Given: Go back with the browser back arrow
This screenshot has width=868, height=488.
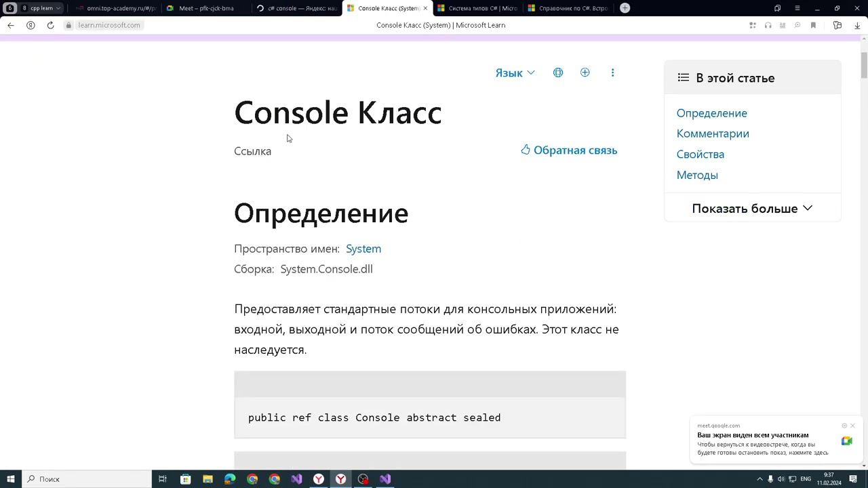Looking at the screenshot, I should coord(11,25).
